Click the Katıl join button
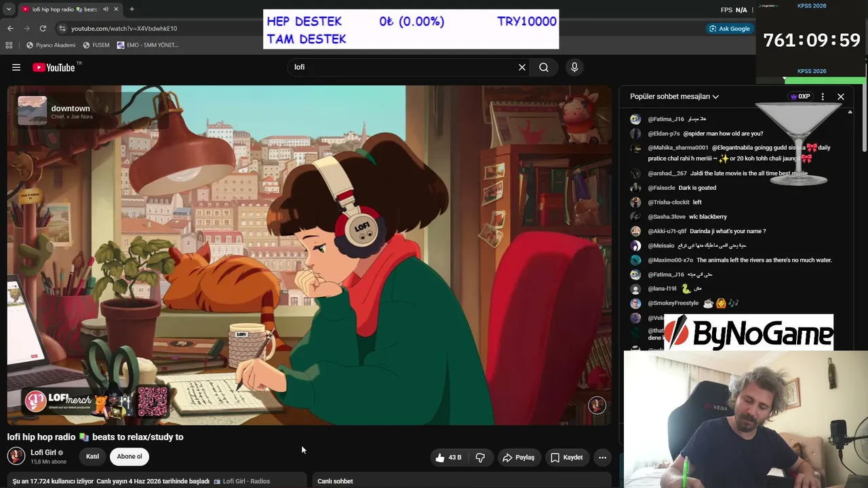The image size is (868, 488). coord(92,457)
